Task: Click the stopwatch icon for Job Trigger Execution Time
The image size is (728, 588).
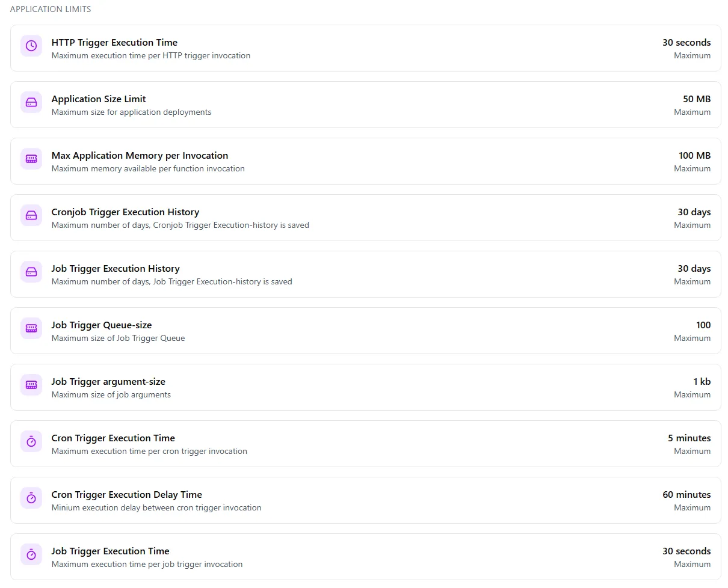Action: tap(31, 554)
